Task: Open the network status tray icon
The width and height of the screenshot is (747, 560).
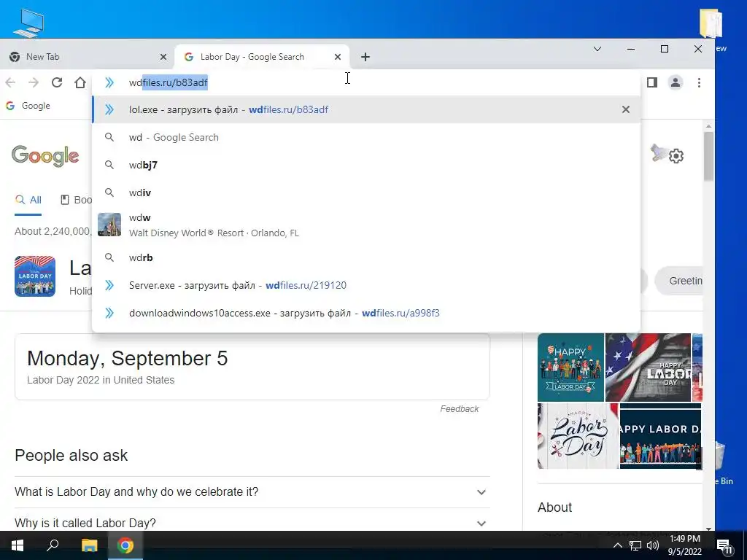Action: pos(635,545)
